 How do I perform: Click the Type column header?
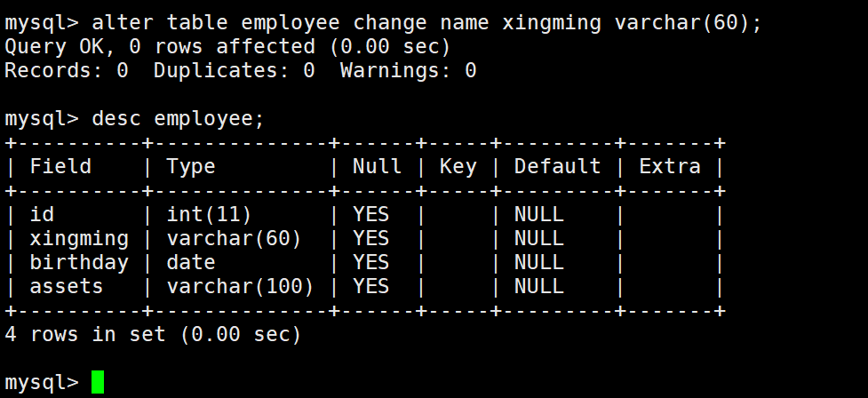tap(191, 167)
